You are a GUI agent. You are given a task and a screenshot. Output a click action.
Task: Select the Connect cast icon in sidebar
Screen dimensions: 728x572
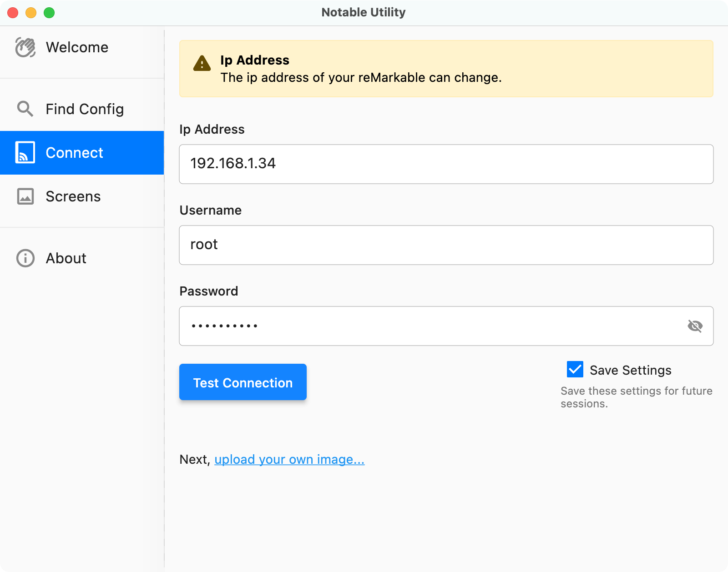25,152
